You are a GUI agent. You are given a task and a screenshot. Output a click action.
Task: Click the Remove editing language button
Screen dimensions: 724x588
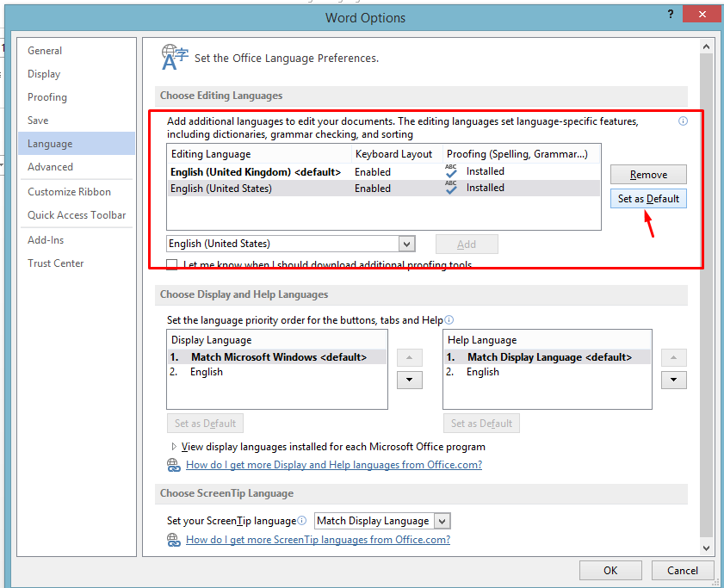point(648,175)
